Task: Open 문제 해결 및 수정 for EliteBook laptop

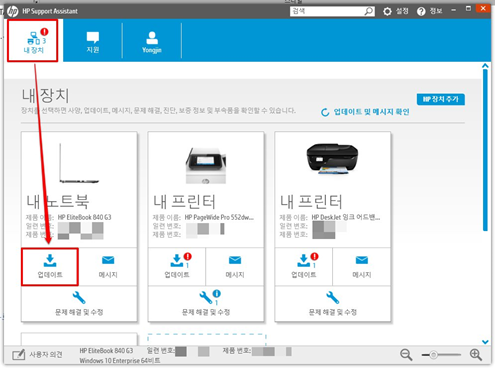Action: [79, 303]
